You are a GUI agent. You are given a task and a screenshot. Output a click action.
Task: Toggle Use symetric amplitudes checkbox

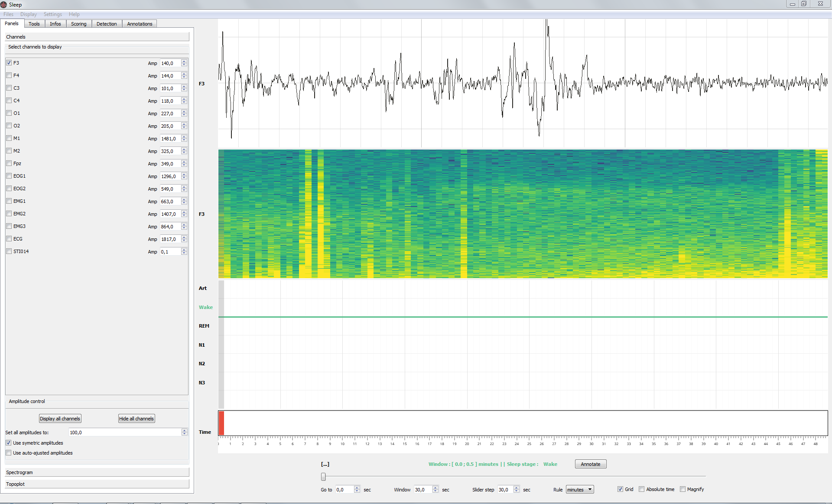pos(9,443)
